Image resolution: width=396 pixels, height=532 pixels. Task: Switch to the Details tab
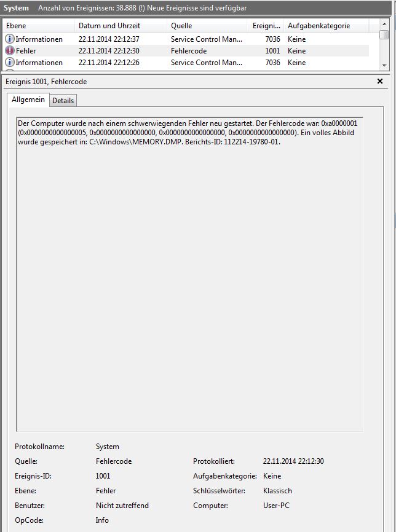[x=63, y=101]
